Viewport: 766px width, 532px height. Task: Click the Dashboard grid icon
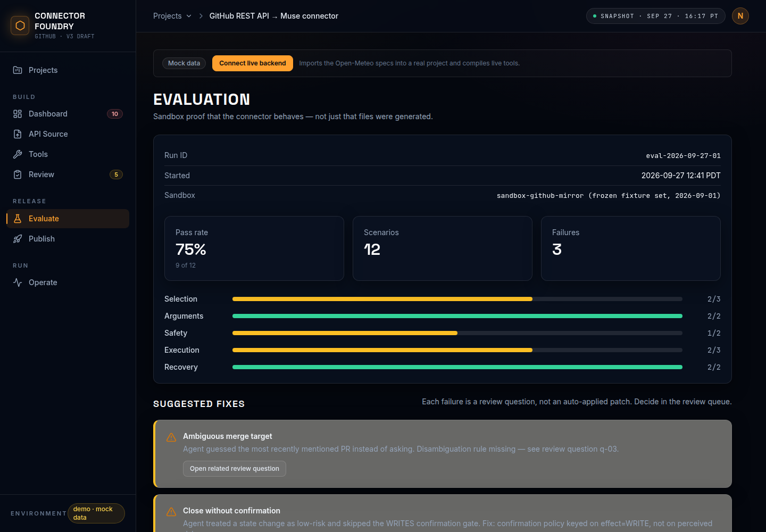18,114
